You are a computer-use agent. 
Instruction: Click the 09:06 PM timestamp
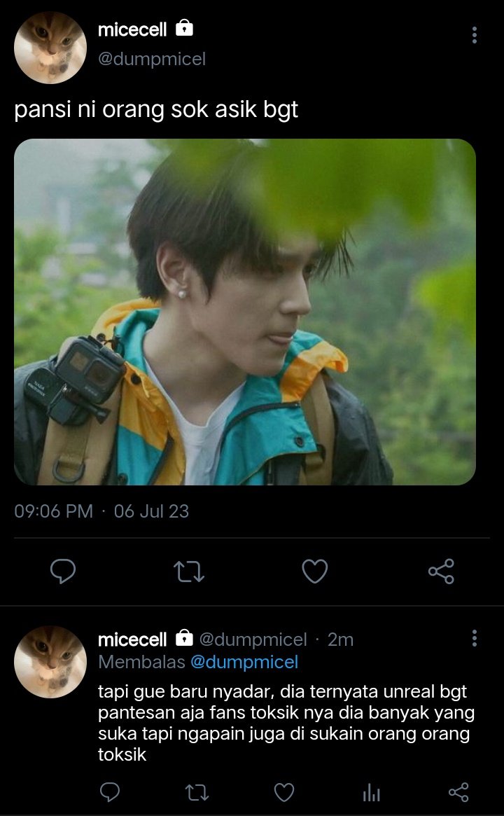click(54, 511)
